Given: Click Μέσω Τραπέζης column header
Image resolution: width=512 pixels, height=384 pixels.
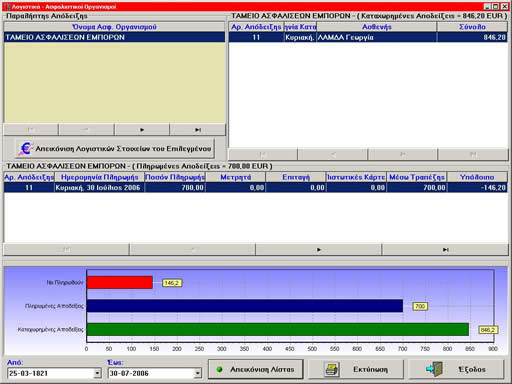Looking at the screenshot, I should point(417,177).
